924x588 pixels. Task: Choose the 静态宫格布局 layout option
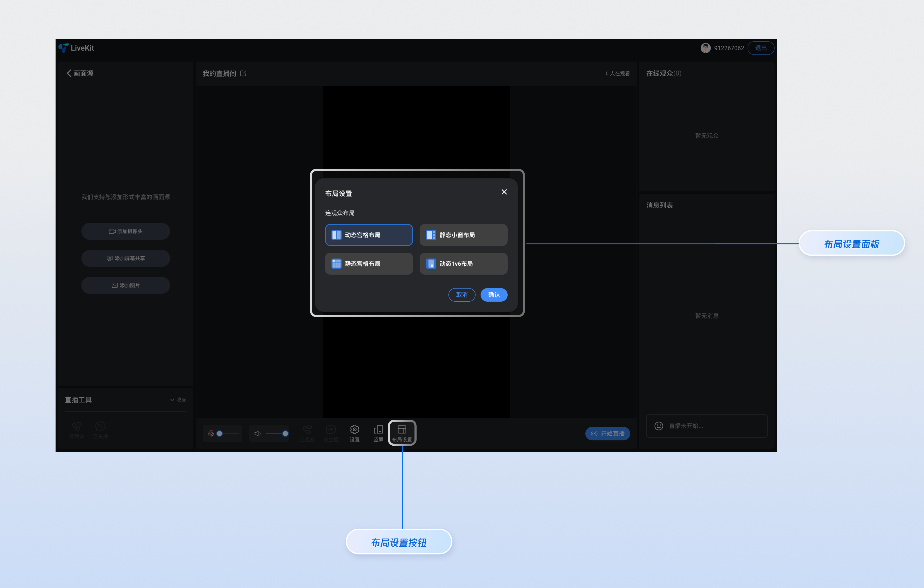369,264
